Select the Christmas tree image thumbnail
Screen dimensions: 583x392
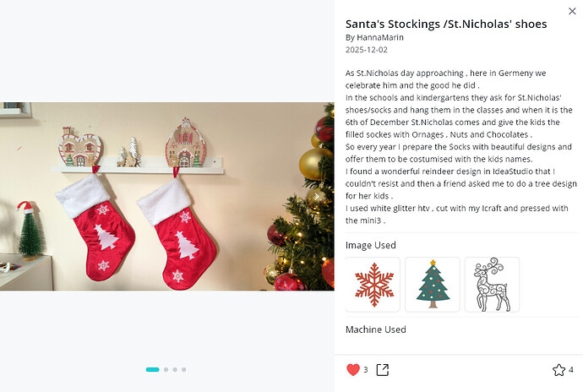[x=433, y=285]
